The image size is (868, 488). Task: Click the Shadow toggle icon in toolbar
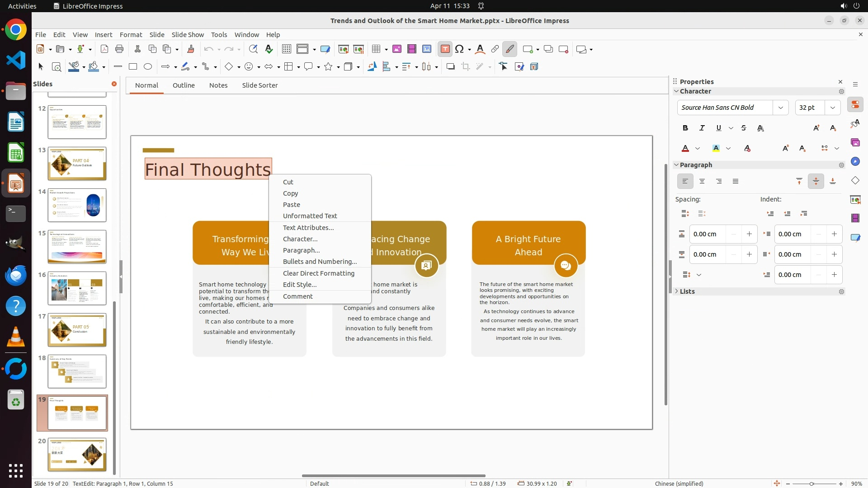click(x=450, y=67)
